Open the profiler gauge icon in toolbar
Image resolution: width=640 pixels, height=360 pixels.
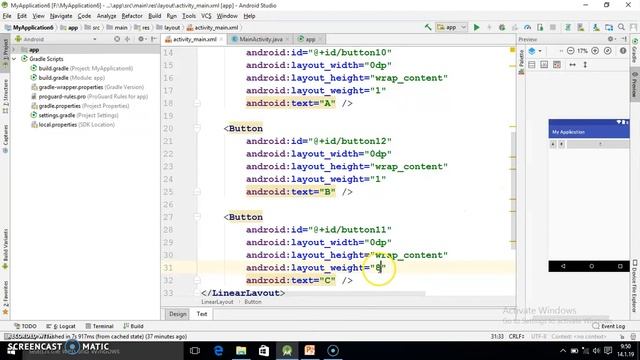tap(528, 27)
